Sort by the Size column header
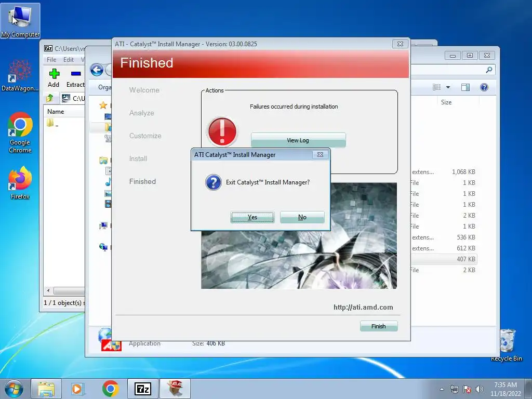This screenshot has height=399, width=532. 446,102
